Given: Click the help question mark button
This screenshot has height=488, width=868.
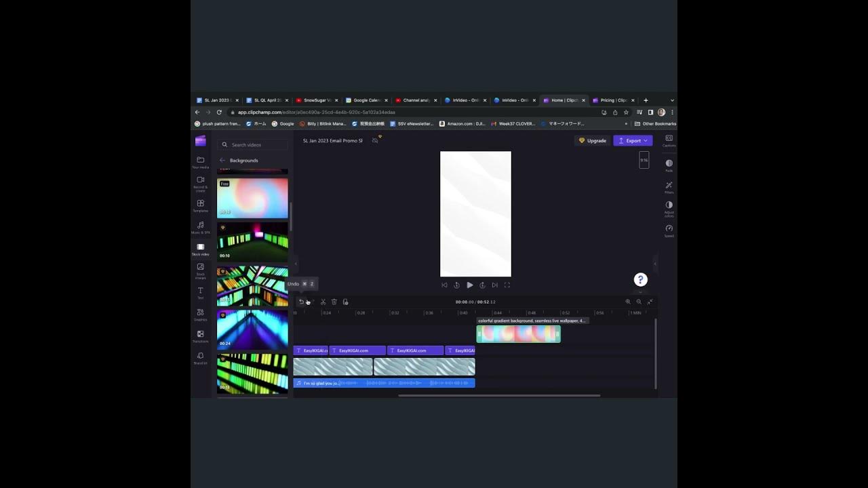Looking at the screenshot, I should [x=640, y=279].
